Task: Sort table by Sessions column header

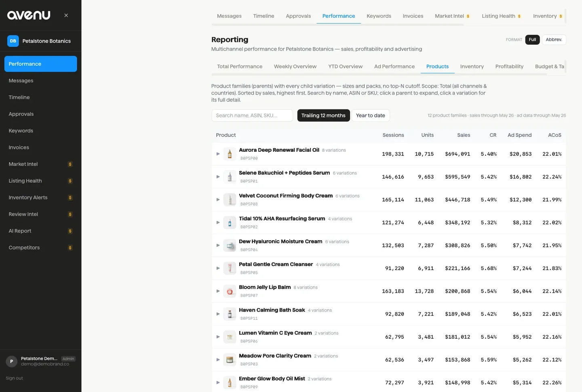Action: point(393,135)
